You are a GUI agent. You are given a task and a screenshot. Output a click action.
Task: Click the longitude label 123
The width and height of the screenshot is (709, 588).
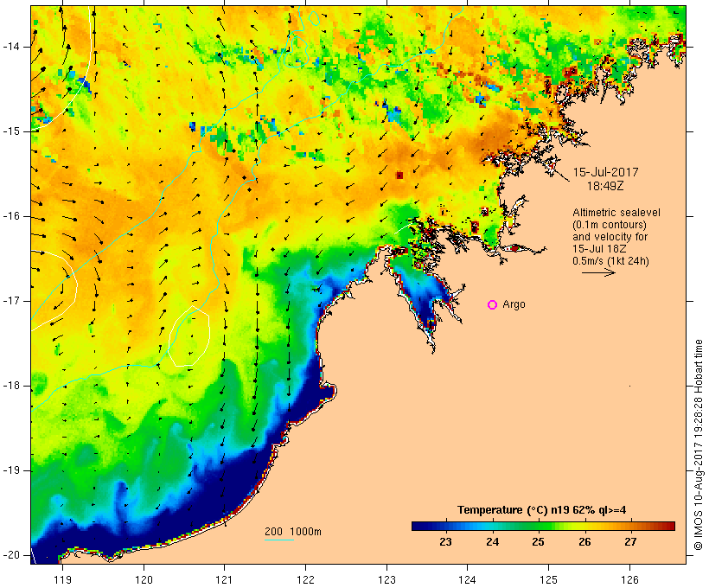(386, 580)
